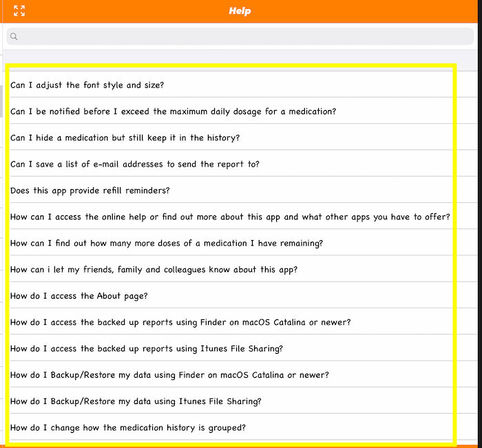The height and width of the screenshot is (448, 482).
Task: Click the Help title in the orange header
Action: (240, 11)
